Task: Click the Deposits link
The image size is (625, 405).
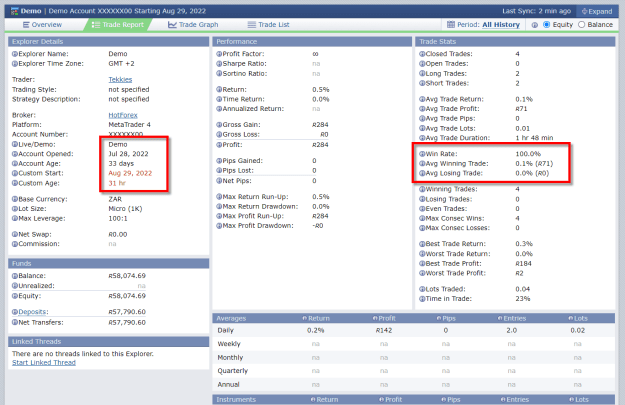Action: click(x=33, y=312)
